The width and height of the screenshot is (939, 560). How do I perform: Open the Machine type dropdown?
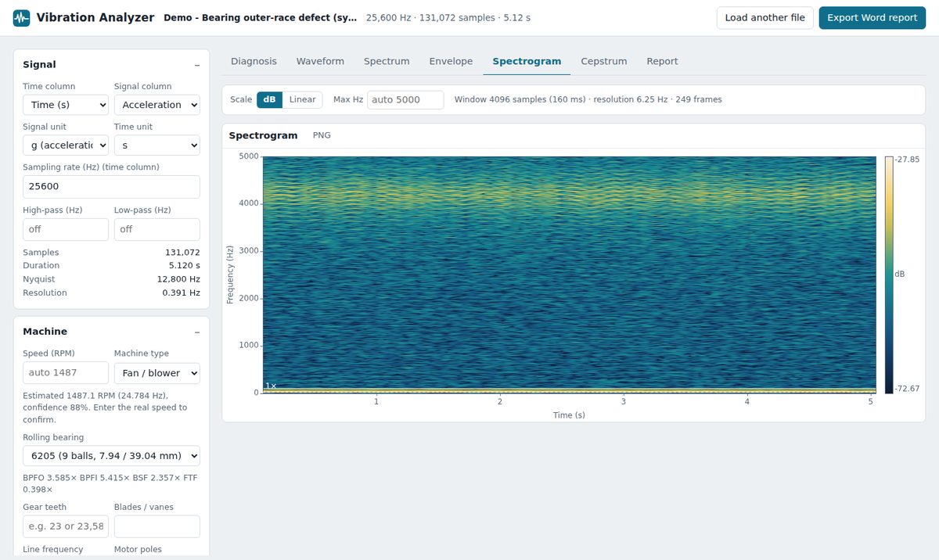(157, 373)
